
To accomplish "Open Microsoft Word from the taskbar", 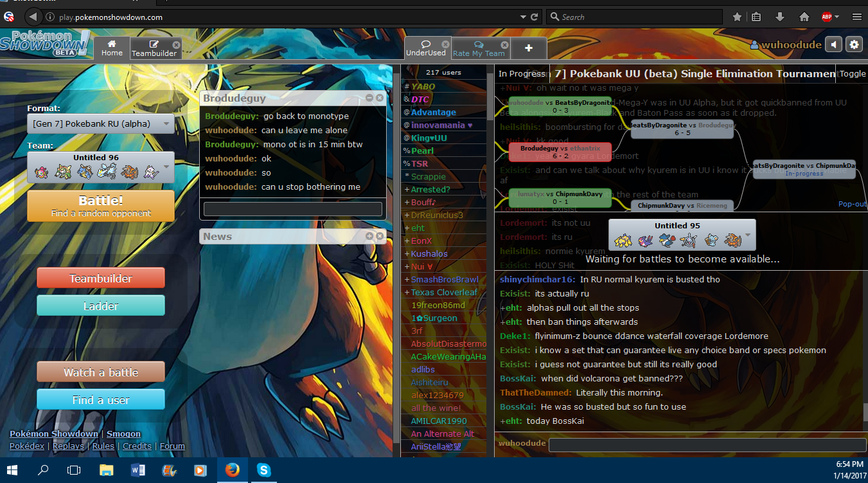I will coord(137,470).
